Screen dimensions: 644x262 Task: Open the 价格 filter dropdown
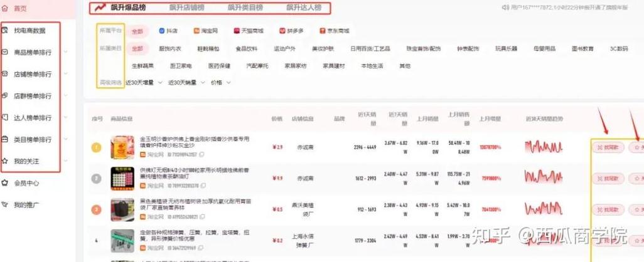point(221,82)
